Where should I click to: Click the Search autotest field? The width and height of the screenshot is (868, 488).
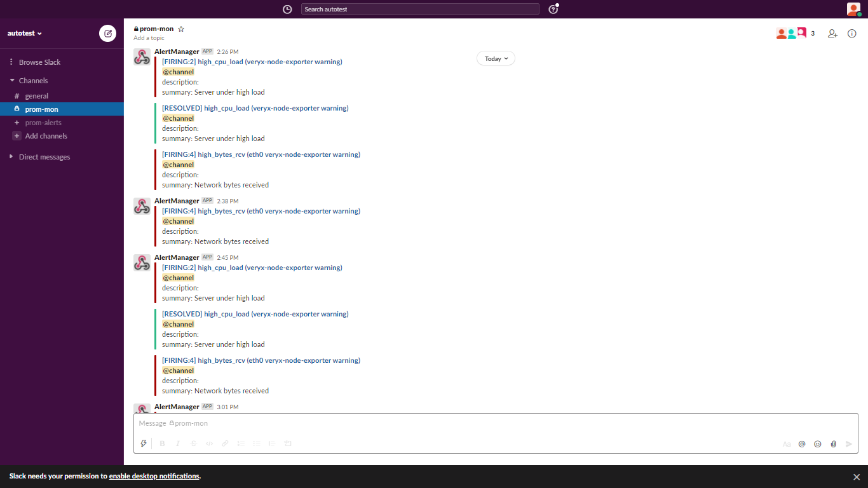pos(420,9)
